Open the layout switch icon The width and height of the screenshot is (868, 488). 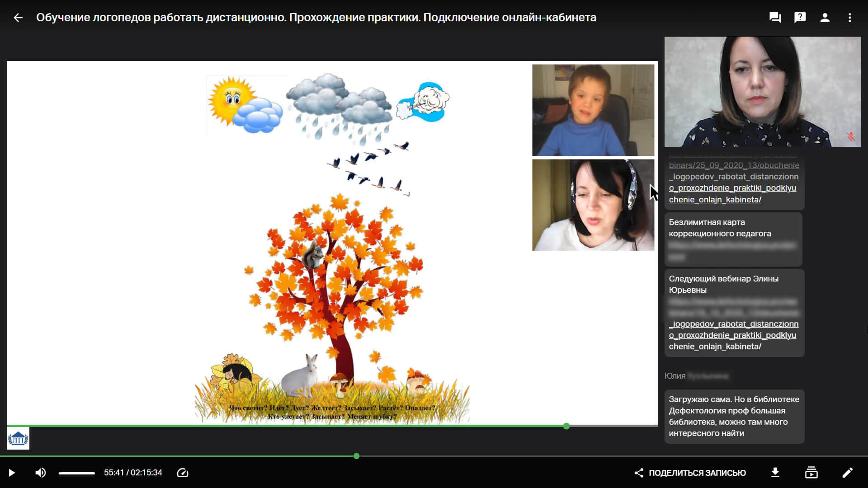[811, 473]
